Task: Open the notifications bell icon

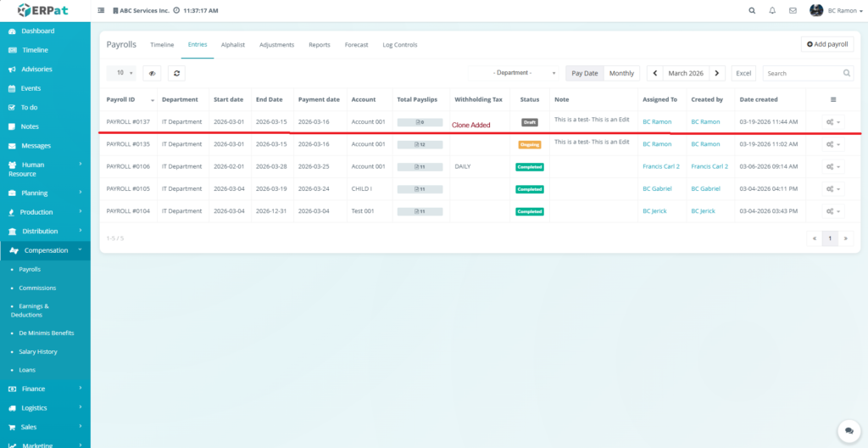Action: click(772, 10)
